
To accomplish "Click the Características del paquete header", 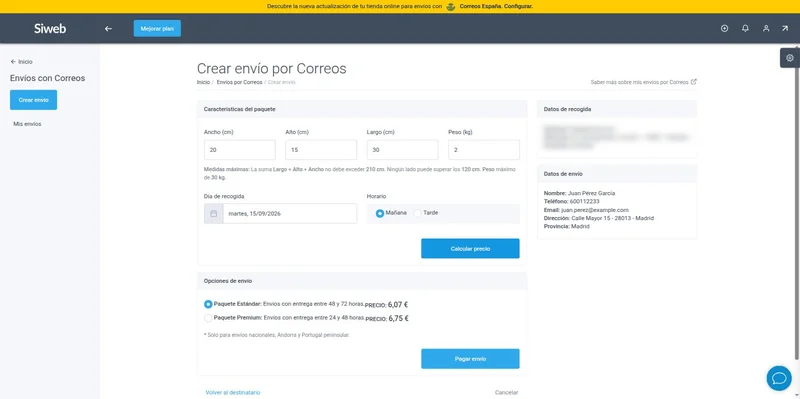I will [362, 109].
